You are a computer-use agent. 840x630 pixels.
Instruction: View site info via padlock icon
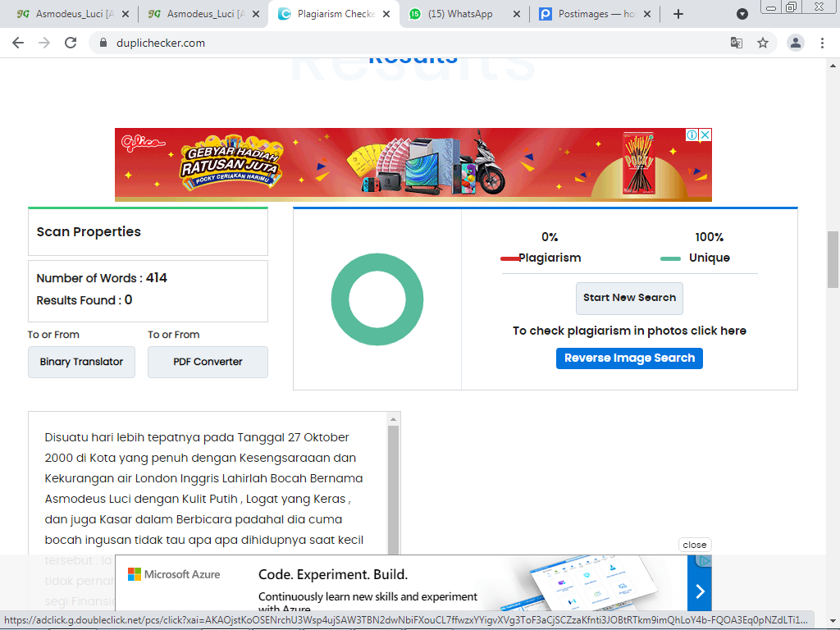(x=103, y=43)
